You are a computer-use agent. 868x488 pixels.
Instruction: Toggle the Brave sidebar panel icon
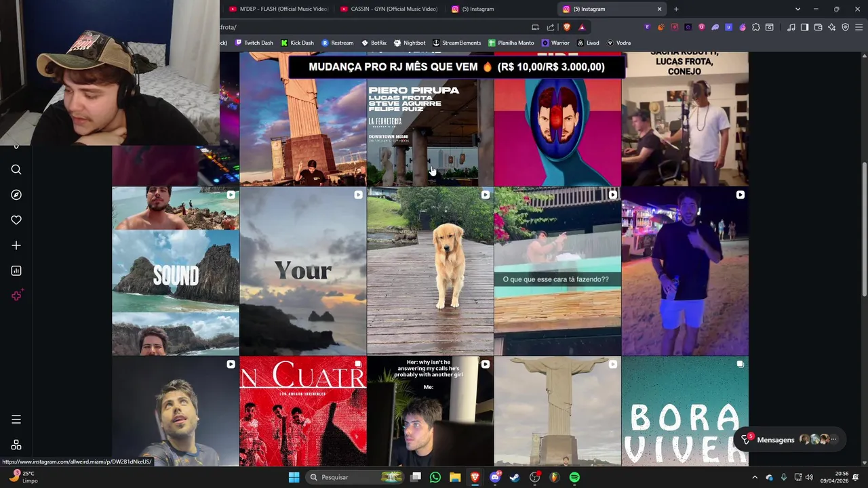coord(804,27)
